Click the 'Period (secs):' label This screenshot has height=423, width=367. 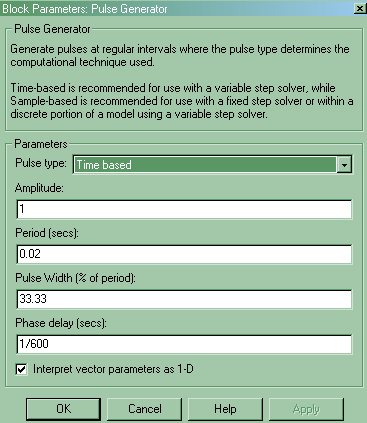pos(47,233)
